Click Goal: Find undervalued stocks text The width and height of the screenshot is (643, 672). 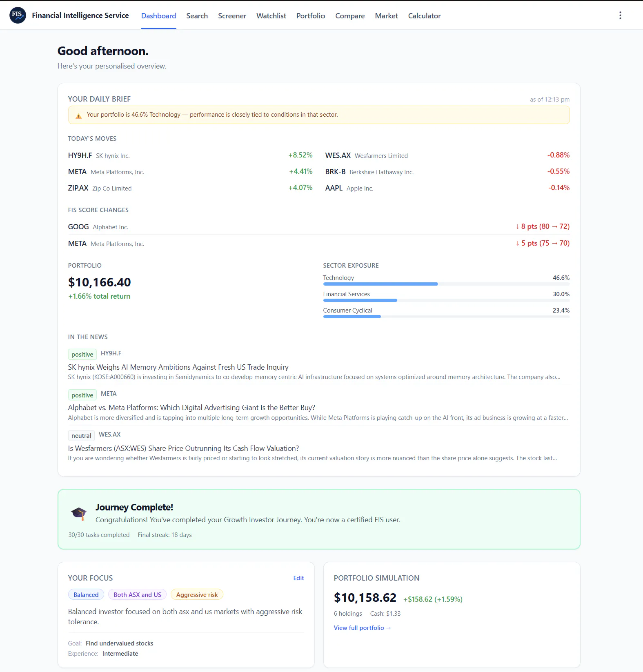111,643
